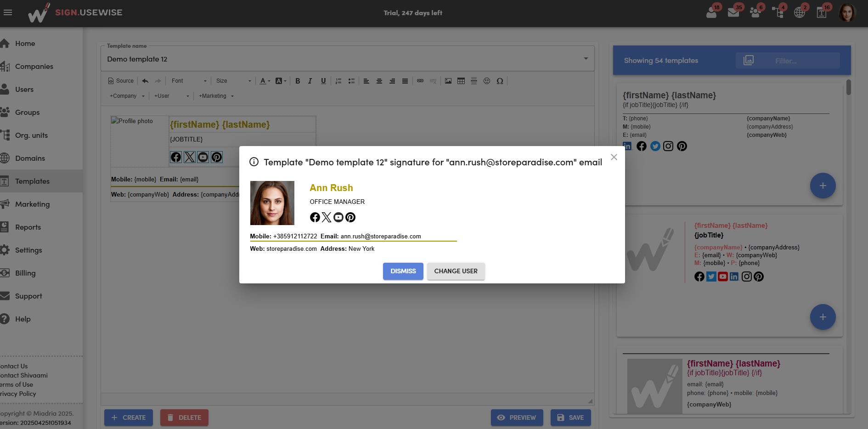Open the text color picker in toolbar
The image size is (868, 429).
point(265,81)
